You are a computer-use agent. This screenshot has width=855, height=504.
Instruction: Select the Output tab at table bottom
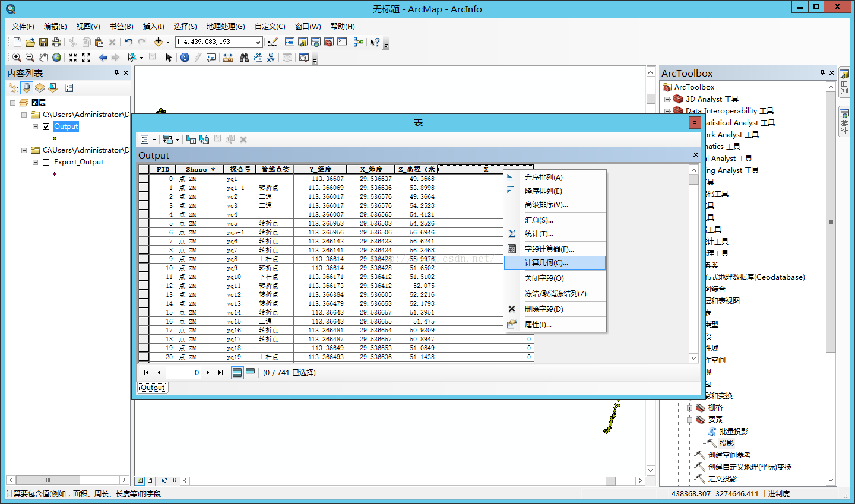tap(153, 388)
